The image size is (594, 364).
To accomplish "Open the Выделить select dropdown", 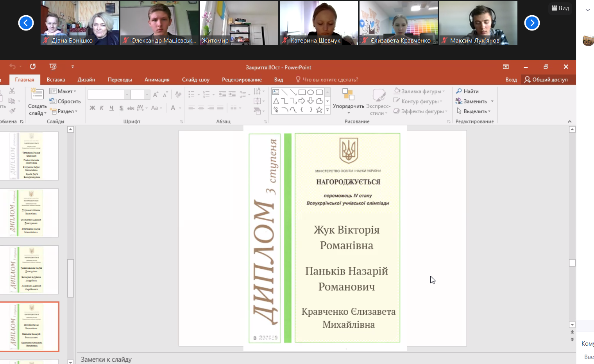I will (x=474, y=111).
